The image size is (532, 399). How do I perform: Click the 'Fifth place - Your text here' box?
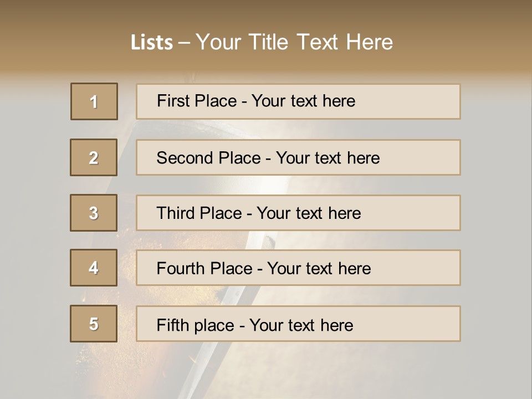[x=298, y=324]
